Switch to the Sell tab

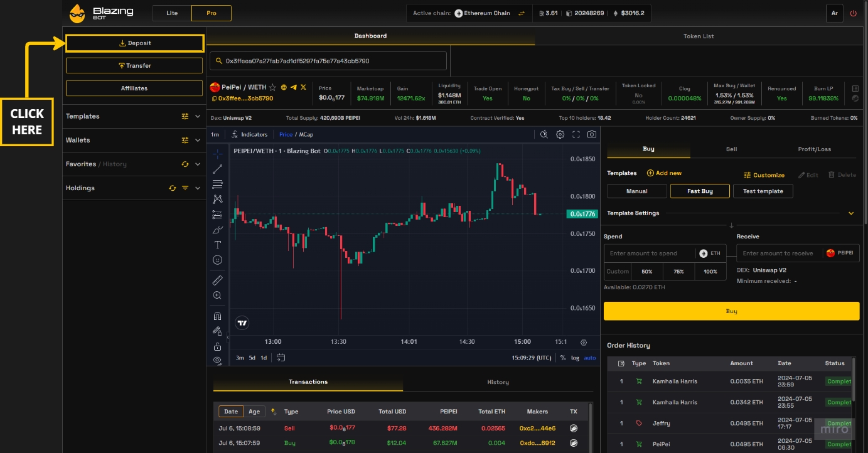point(731,149)
